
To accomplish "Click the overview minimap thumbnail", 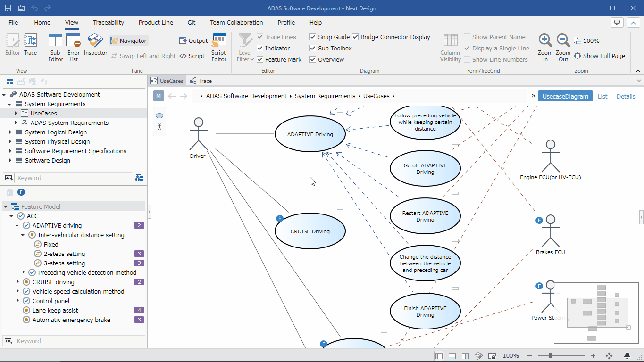I will click(x=596, y=313).
